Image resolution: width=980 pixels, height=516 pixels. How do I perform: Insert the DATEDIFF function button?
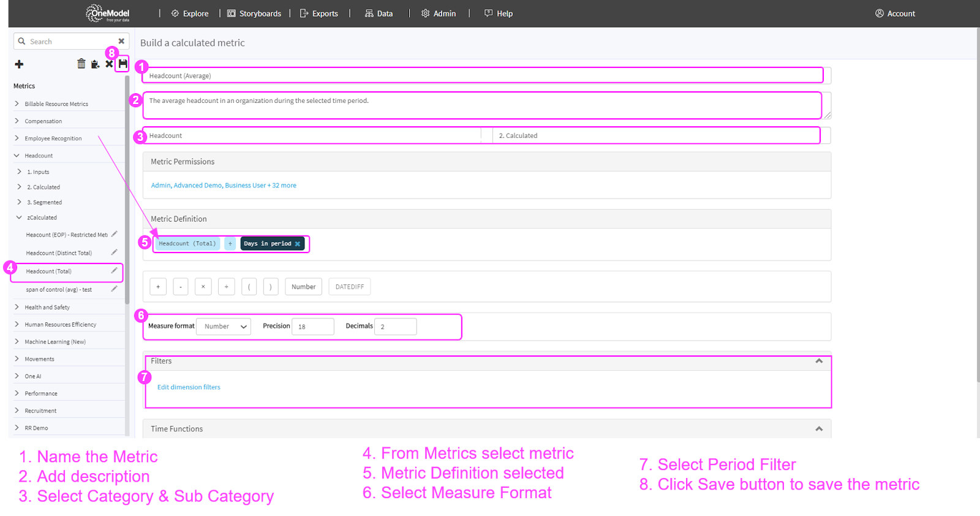pos(350,287)
